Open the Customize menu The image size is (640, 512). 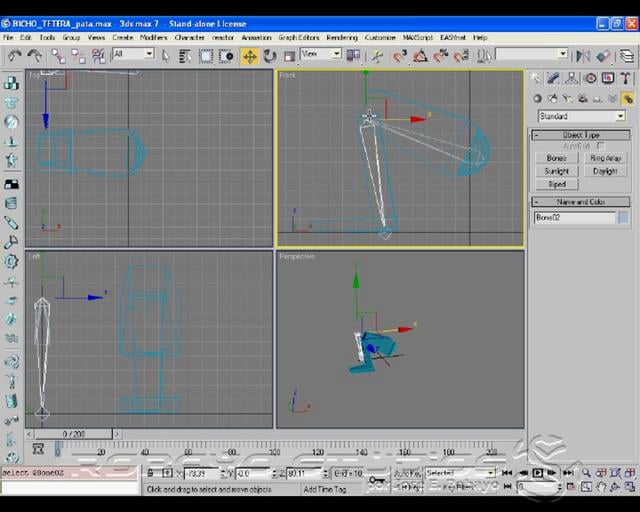point(380,38)
